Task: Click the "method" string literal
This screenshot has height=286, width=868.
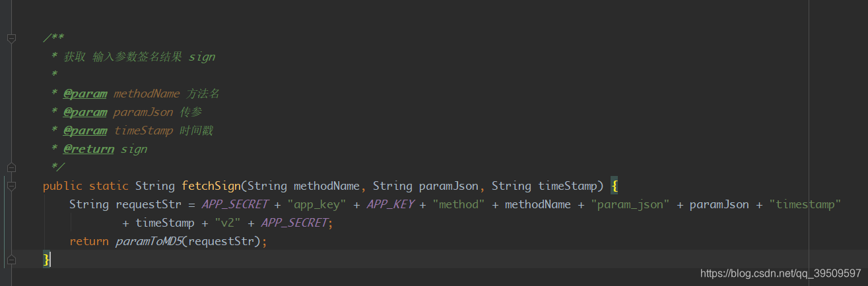Action: pyautogui.click(x=458, y=204)
